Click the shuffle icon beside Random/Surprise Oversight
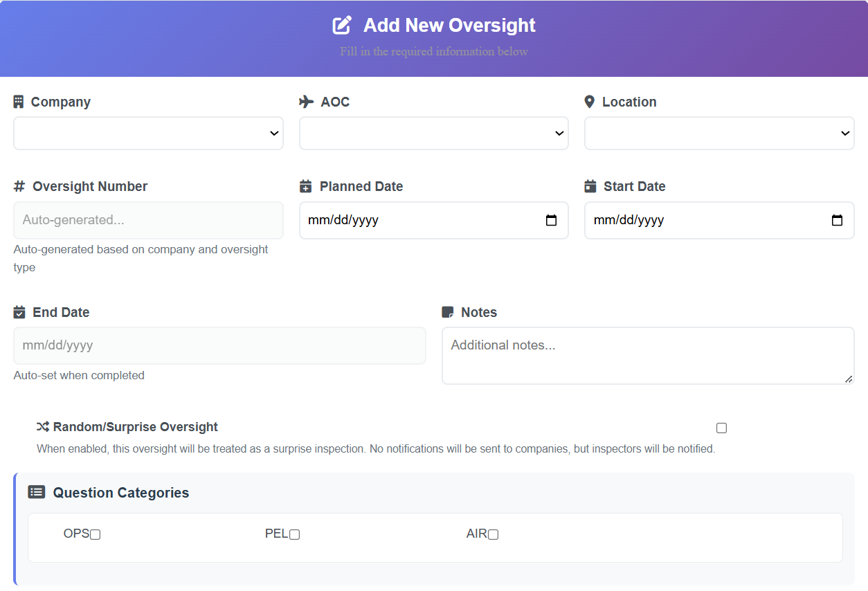 (x=43, y=427)
